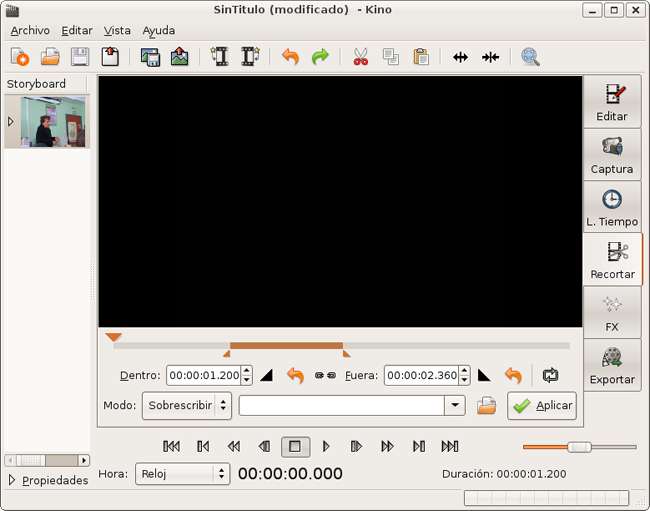The width and height of the screenshot is (650, 511).
Task: Browse for file using folder icon beside Aplicar
Action: (x=486, y=406)
